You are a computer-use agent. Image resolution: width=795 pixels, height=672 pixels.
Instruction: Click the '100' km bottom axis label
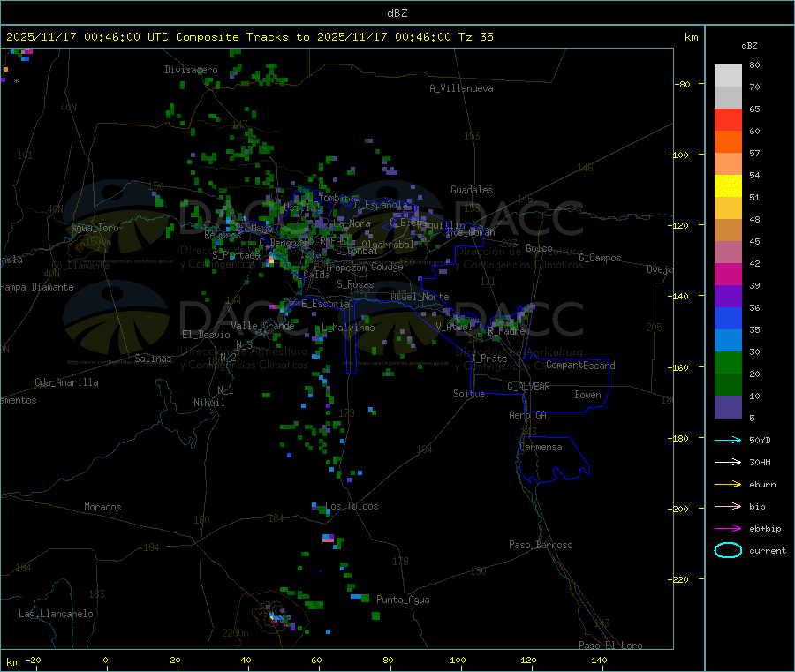[458, 660]
